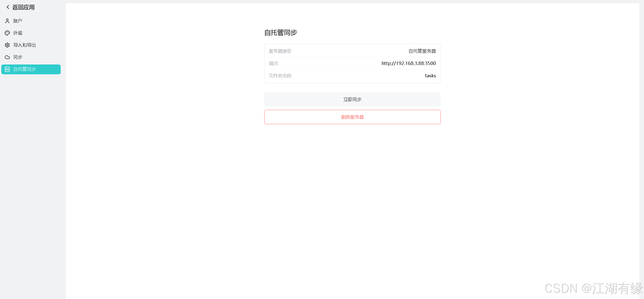Select the 同步 sidebar entry
The width and height of the screenshot is (644, 299).
17,57
